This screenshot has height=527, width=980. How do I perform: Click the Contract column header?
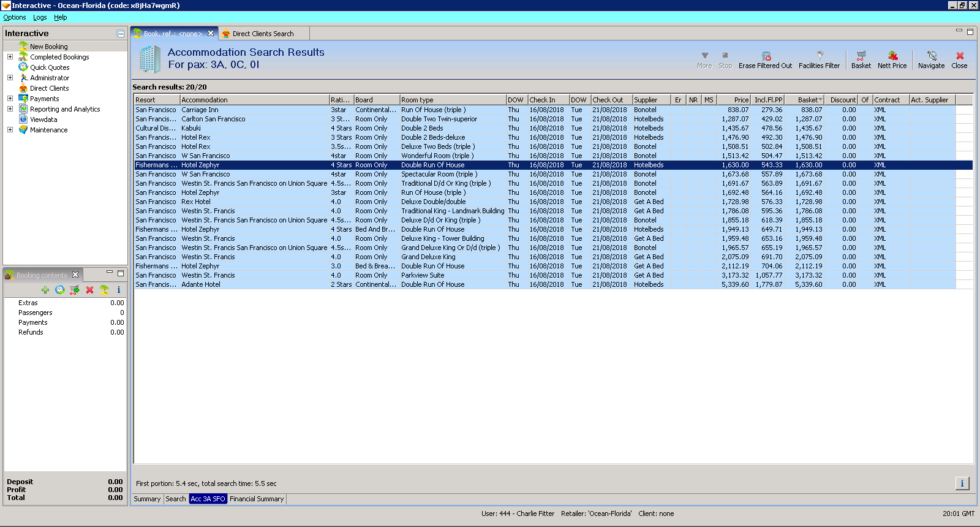tap(891, 100)
